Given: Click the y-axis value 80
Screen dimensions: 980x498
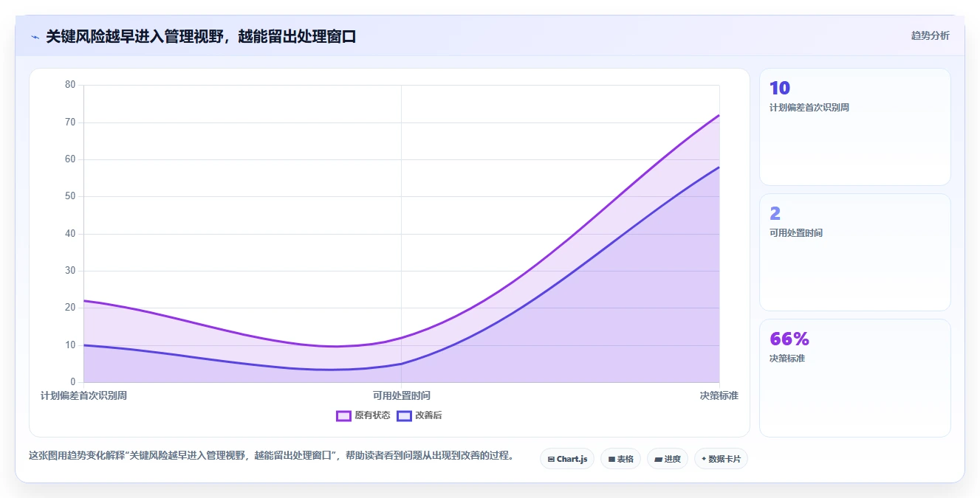Looking at the screenshot, I should pos(70,85).
